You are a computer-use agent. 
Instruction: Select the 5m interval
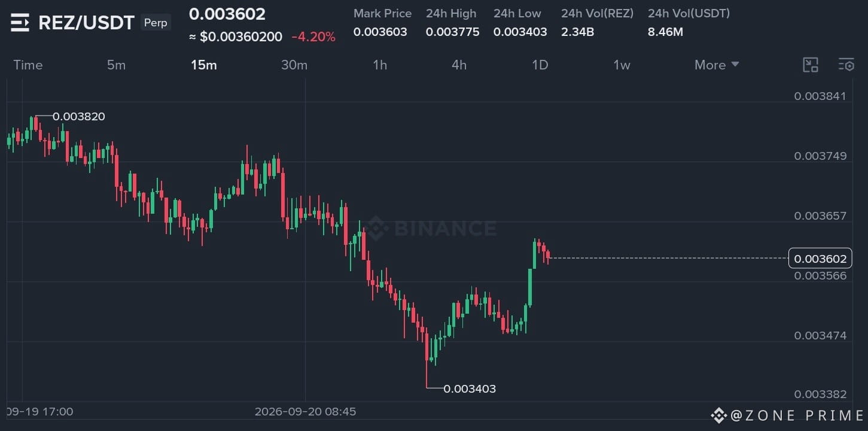pyautogui.click(x=116, y=65)
